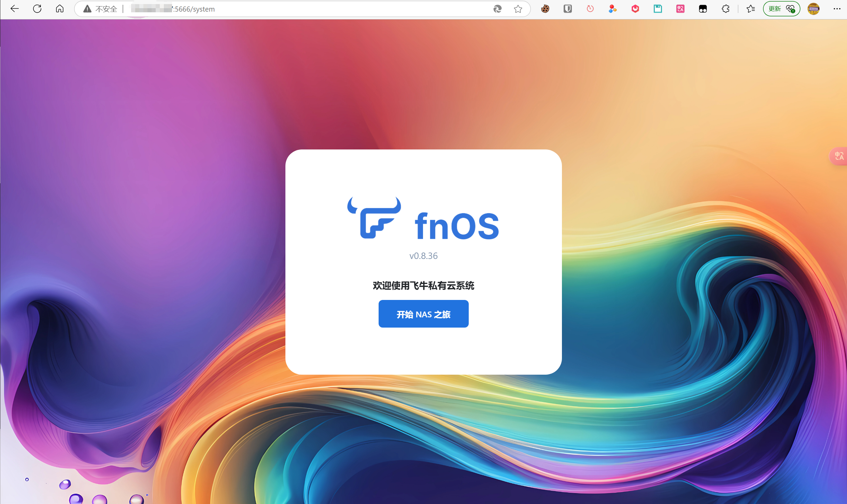Click the 开始 NAS 之旅 button
Image resolution: width=847 pixels, height=504 pixels.
(423, 314)
